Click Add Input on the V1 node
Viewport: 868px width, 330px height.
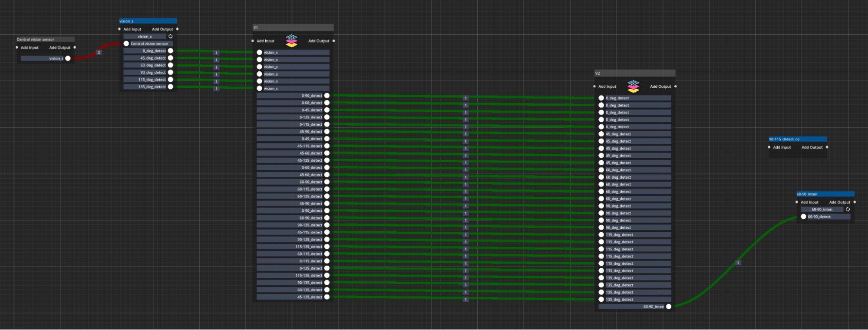[x=265, y=41]
